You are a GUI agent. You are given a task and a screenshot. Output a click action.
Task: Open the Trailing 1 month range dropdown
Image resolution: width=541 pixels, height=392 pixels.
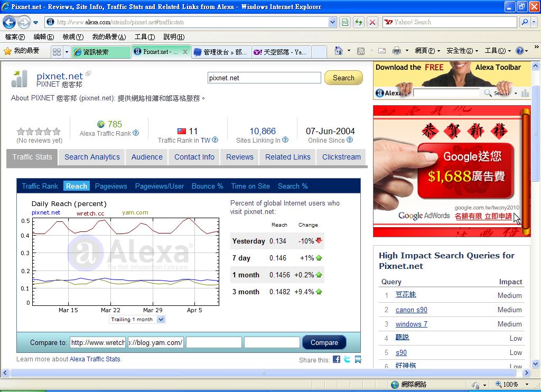point(137,320)
